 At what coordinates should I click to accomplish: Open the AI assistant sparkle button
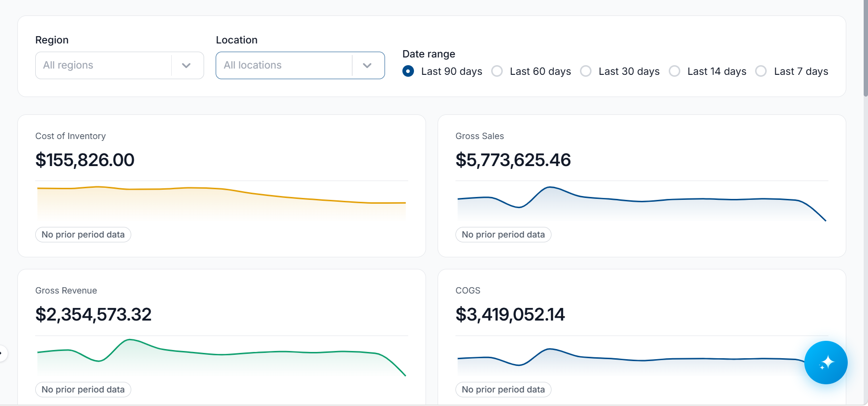(x=826, y=363)
